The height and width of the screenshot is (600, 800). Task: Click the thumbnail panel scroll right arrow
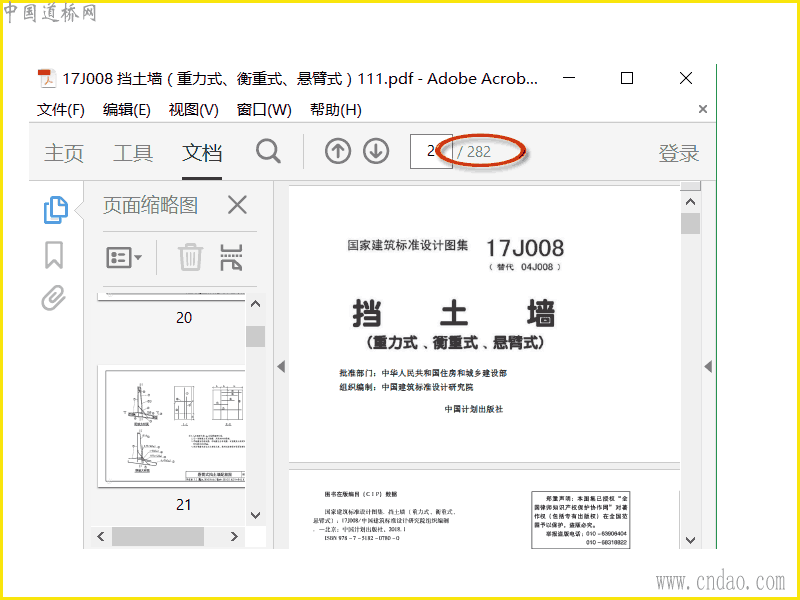click(234, 536)
